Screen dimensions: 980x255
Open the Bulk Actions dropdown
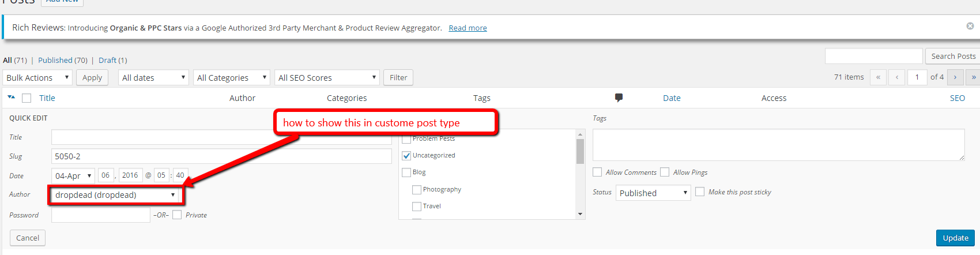coord(37,77)
